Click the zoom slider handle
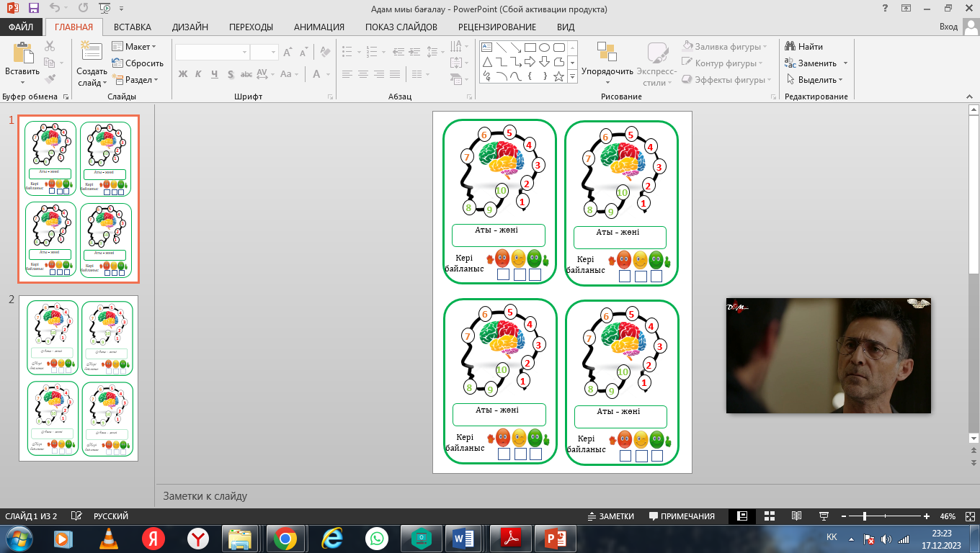The width and height of the screenshot is (980, 553). tap(864, 516)
